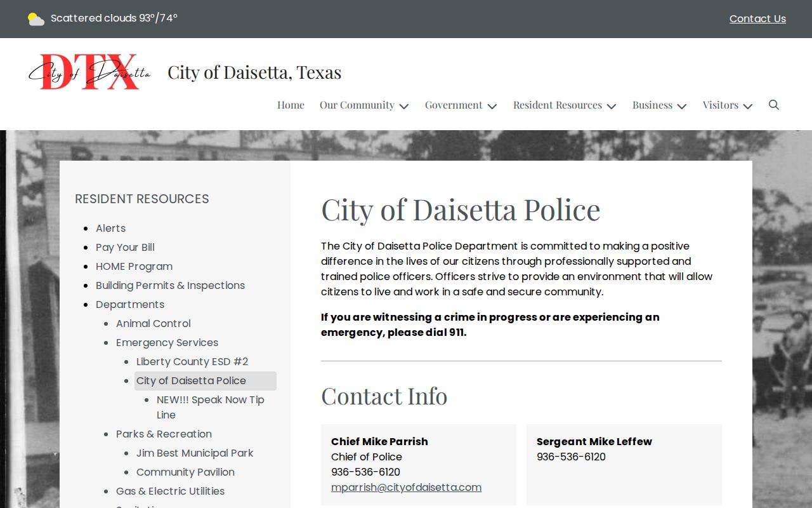Click the mparrish@cityofdaisetta.com email link
Viewport: 812px width, 508px height.
pyautogui.click(x=406, y=487)
